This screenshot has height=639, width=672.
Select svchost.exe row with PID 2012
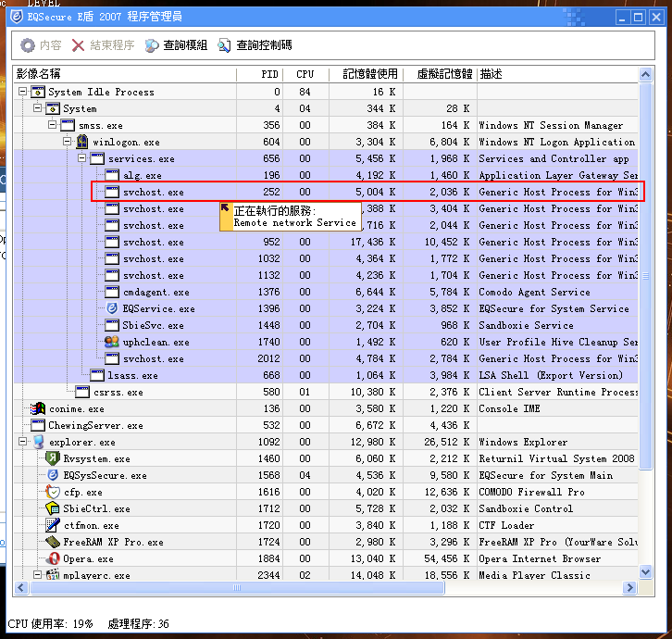coord(326,358)
